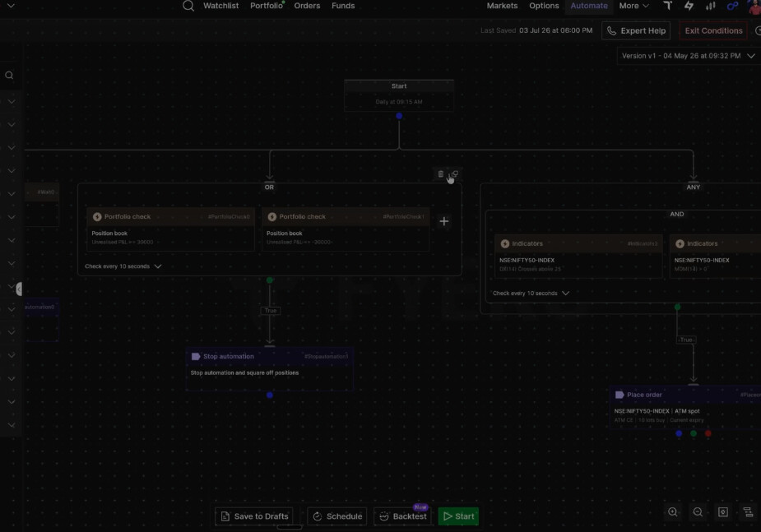
Task: Click the blue linked-circles icon
Action: (732, 6)
